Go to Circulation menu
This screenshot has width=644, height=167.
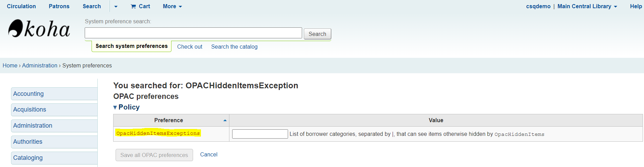pos(21,6)
